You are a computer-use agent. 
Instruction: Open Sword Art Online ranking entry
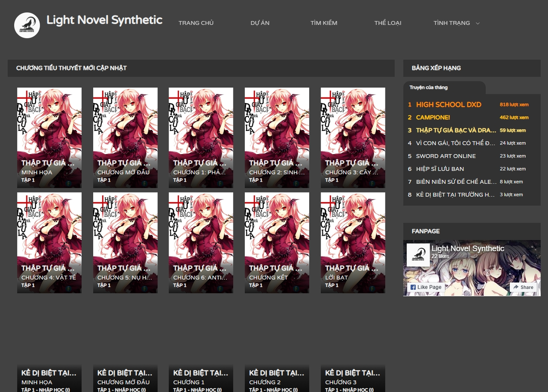(x=446, y=156)
